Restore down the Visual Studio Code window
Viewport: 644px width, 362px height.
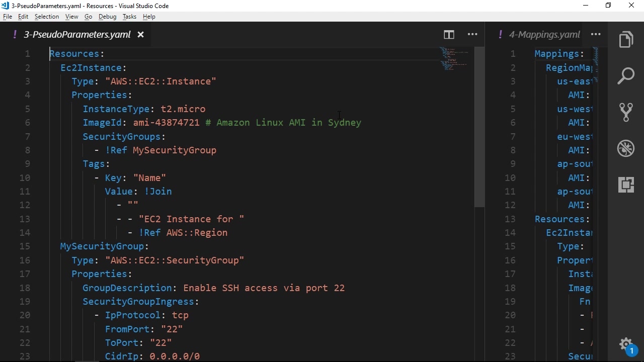pos(608,6)
